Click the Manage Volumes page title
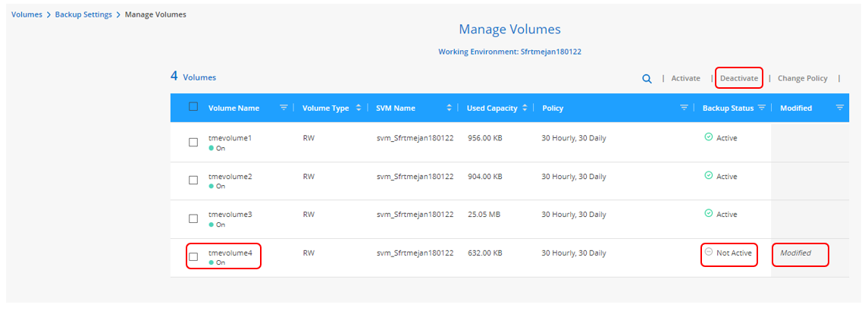The image size is (868, 311). click(510, 29)
